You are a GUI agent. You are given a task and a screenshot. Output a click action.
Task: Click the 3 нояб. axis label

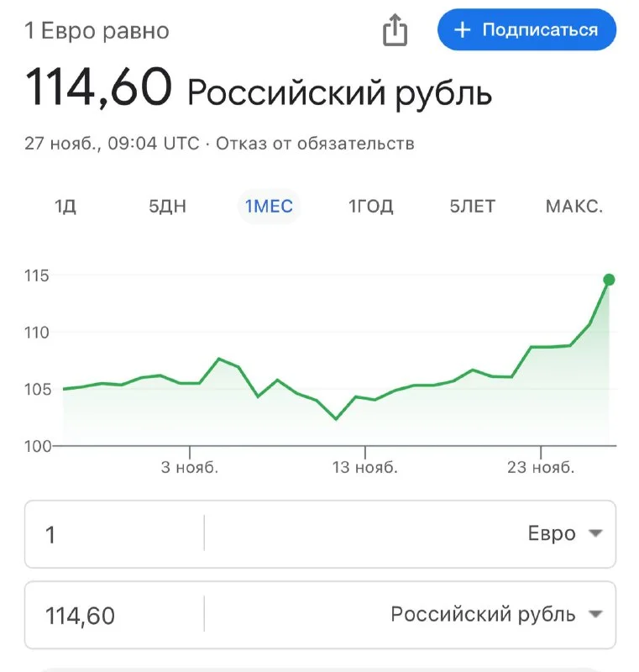(190, 467)
